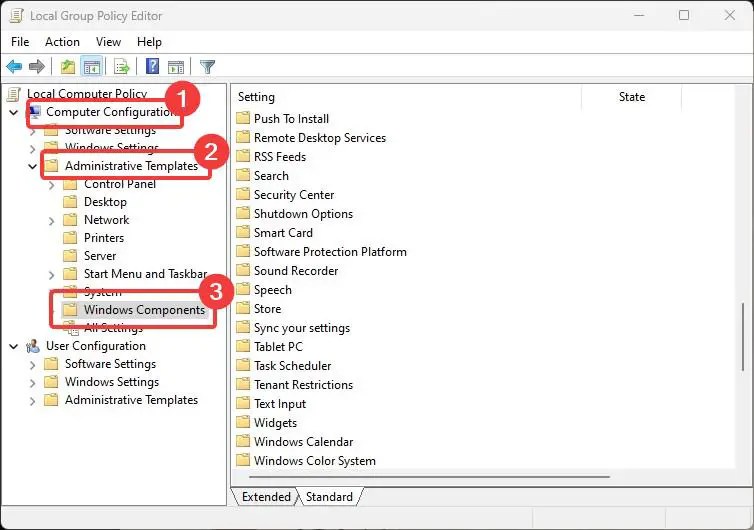Click the State column header
The height and width of the screenshot is (530, 754).
click(631, 97)
